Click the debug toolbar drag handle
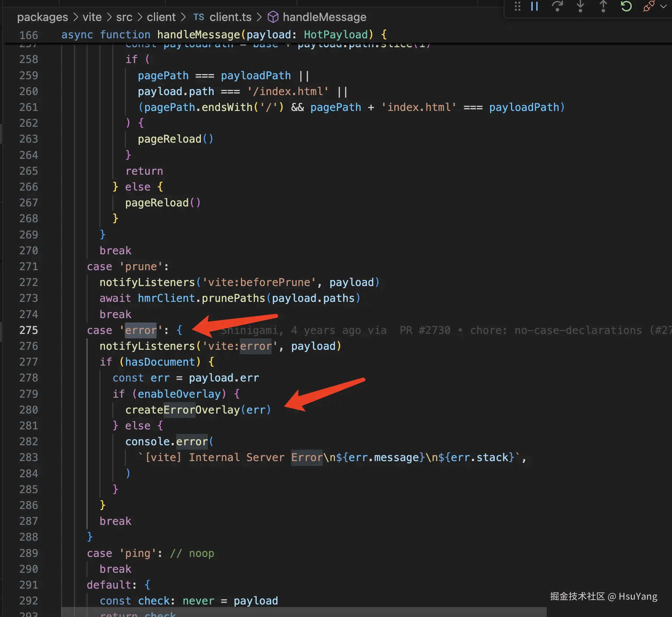 (518, 6)
